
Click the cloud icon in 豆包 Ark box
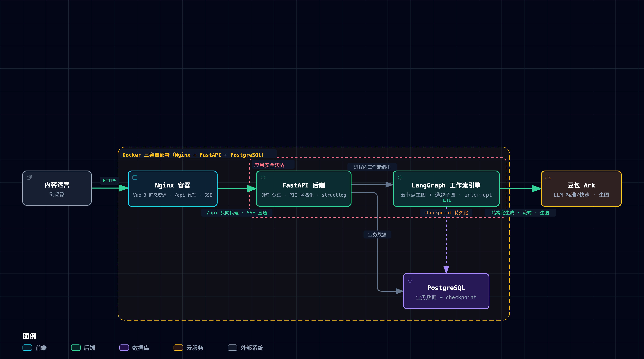pos(548,178)
